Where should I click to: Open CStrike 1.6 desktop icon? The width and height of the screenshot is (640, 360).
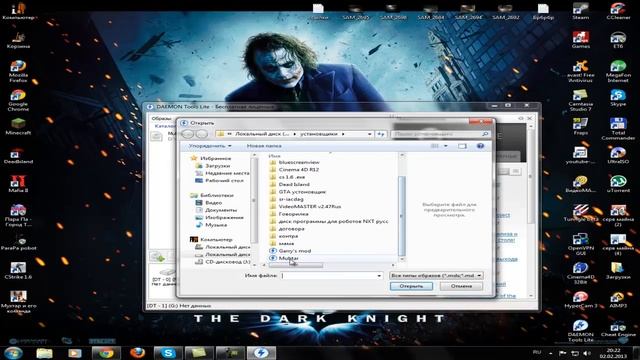18,270
